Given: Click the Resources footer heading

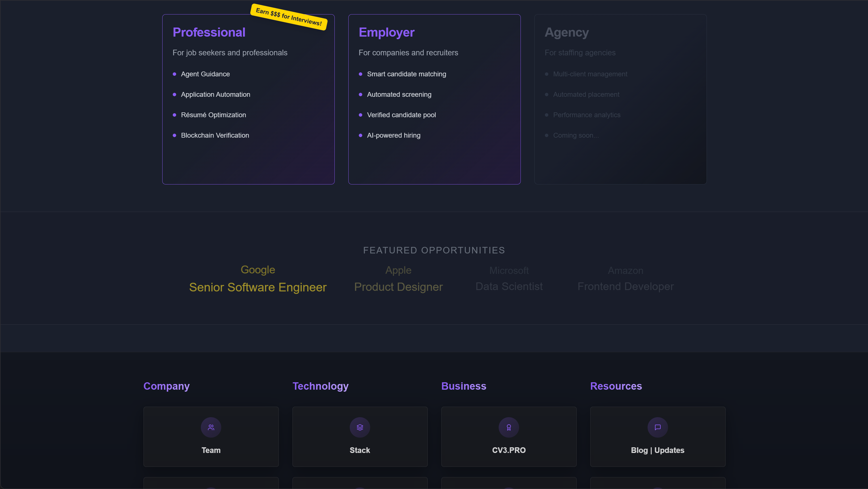Looking at the screenshot, I should point(616,386).
